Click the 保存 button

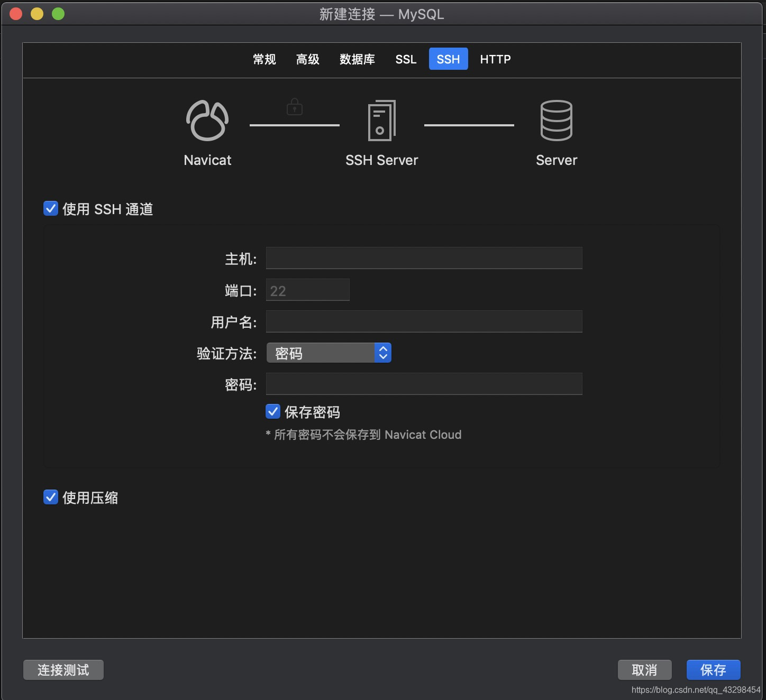[713, 670]
